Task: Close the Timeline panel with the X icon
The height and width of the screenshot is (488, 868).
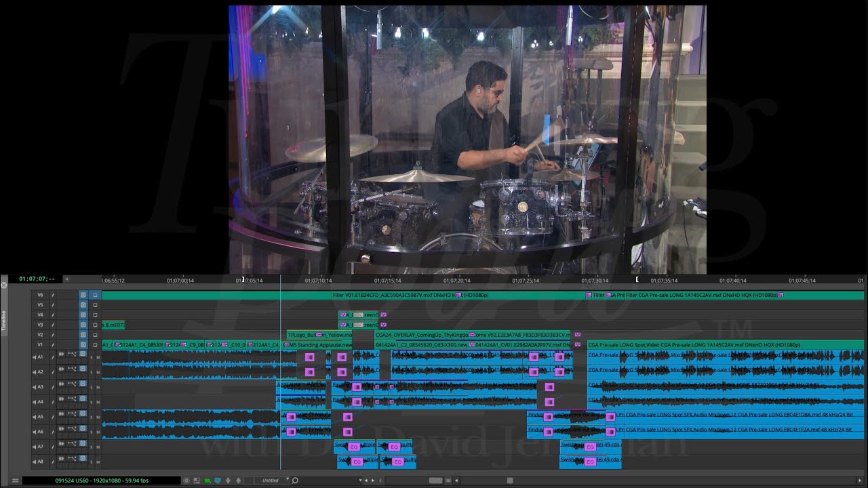Action: [3, 285]
